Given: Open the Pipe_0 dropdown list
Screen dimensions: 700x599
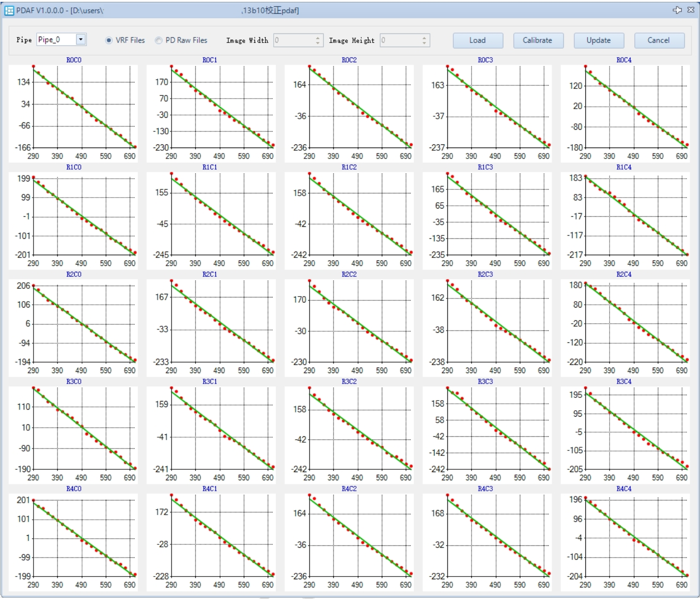Looking at the screenshot, I should click(x=81, y=39).
